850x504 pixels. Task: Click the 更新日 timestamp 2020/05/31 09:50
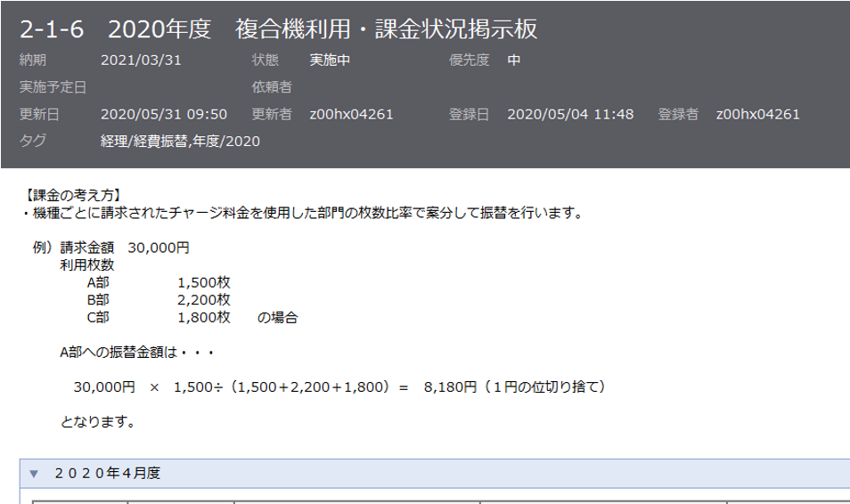click(x=164, y=114)
